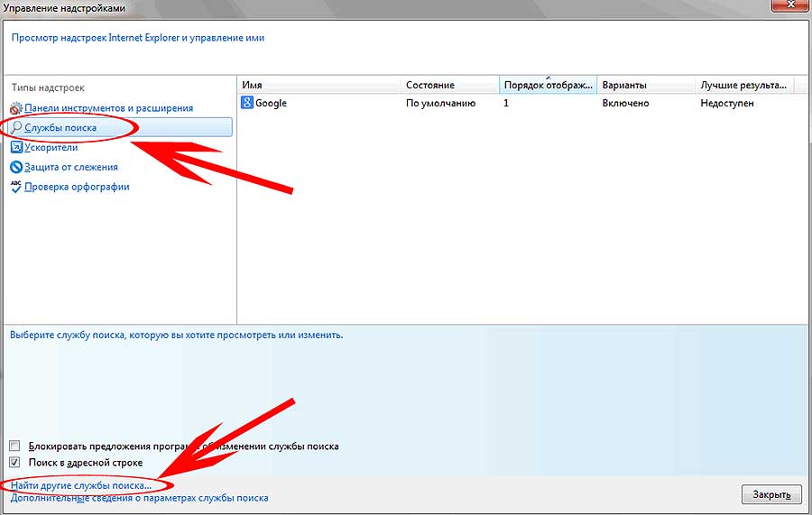Click the Защита от слежения blocked icon
This screenshot has width=812, height=515.
click(x=16, y=167)
